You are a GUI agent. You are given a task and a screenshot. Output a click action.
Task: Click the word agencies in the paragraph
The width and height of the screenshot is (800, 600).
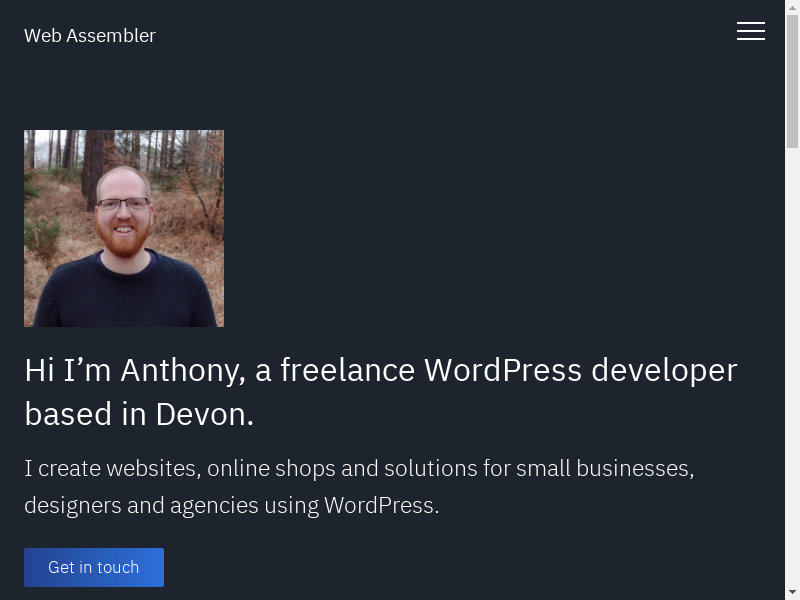[214, 506]
